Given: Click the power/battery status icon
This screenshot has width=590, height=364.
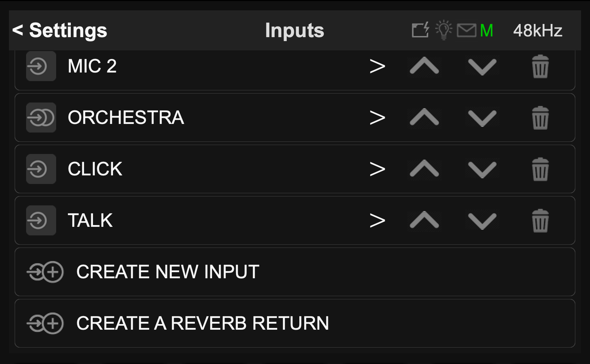Looking at the screenshot, I should pyautogui.click(x=421, y=30).
